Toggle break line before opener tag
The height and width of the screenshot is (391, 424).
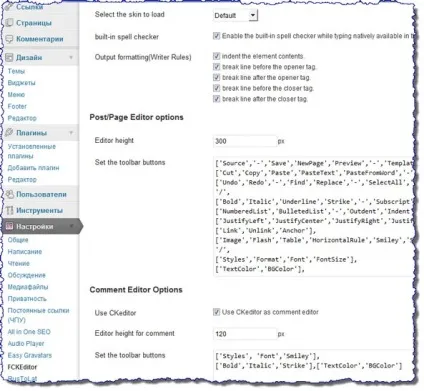[x=216, y=67]
